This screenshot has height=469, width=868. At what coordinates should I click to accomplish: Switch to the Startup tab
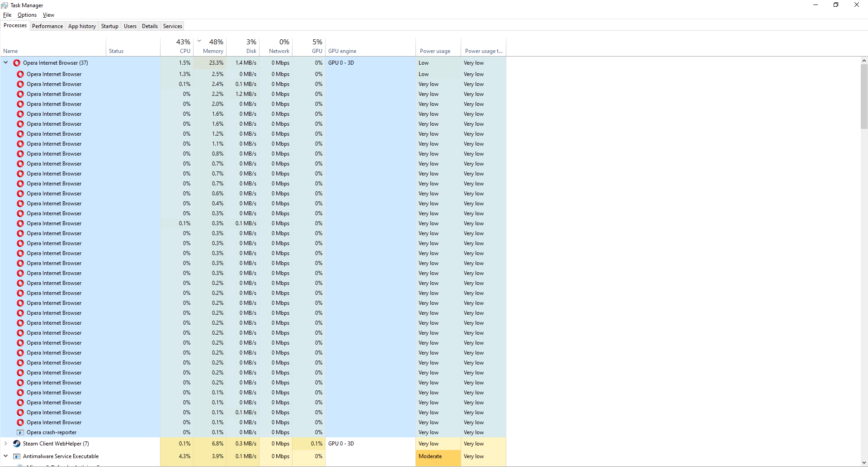pyautogui.click(x=109, y=26)
